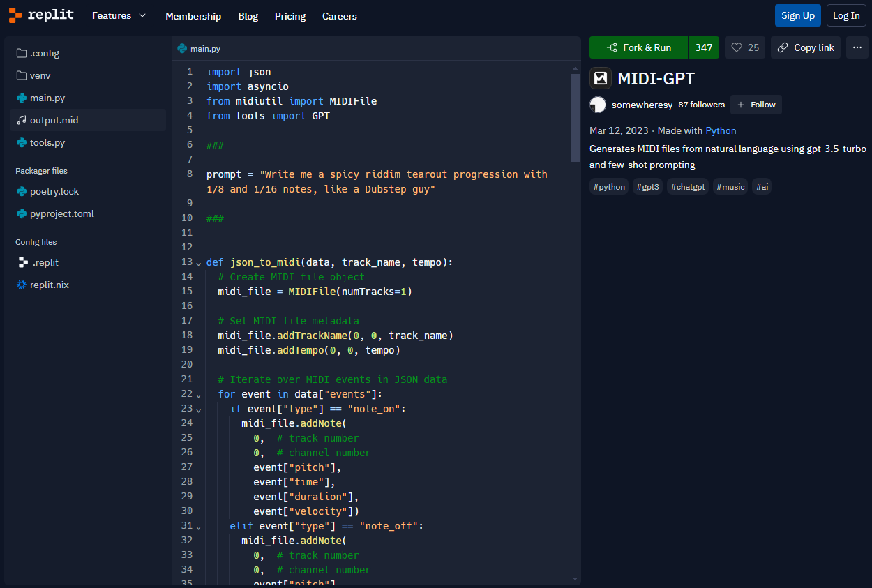Open the Careers nav item
The height and width of the screenshot is (588, 872).
tap(340, 16)
